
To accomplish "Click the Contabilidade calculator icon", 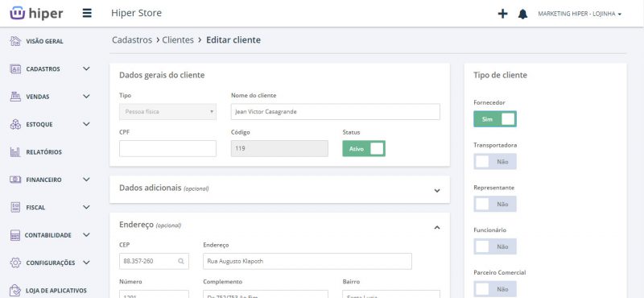I will coord(15,235).
